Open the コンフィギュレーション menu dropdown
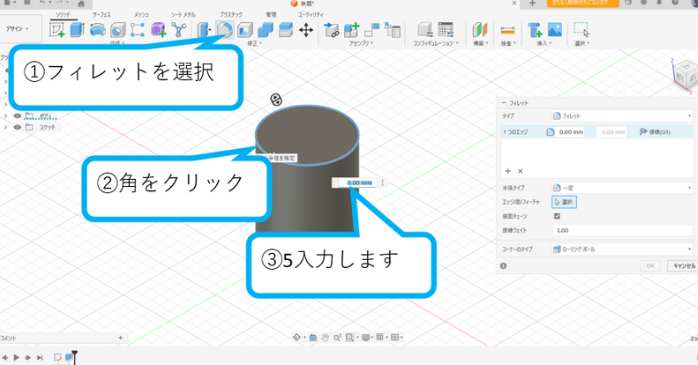The width and height of the screenshot is (698, 365). tap(436, 44)
